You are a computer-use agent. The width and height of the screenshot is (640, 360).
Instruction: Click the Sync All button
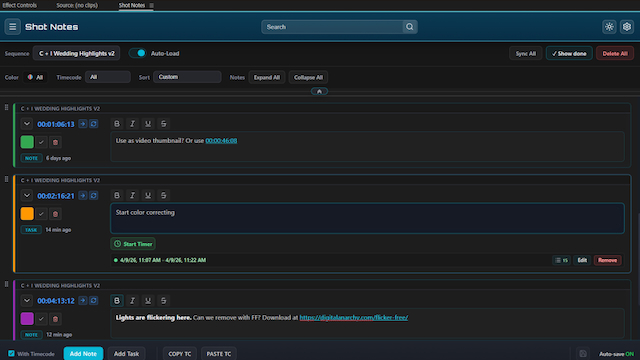(525, 53)
